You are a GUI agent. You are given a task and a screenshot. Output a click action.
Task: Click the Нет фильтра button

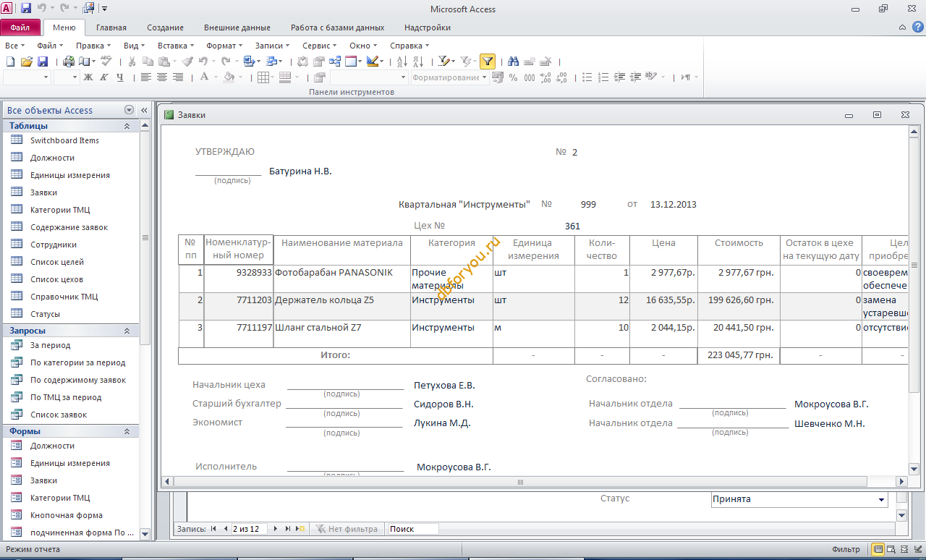coord(347,529)
